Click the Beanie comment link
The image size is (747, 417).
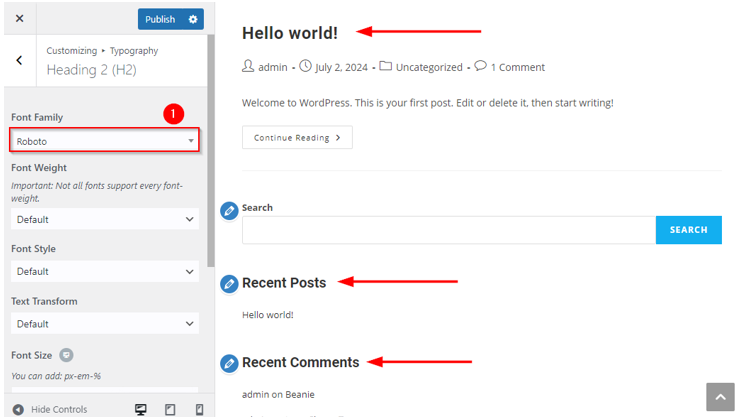300,395
